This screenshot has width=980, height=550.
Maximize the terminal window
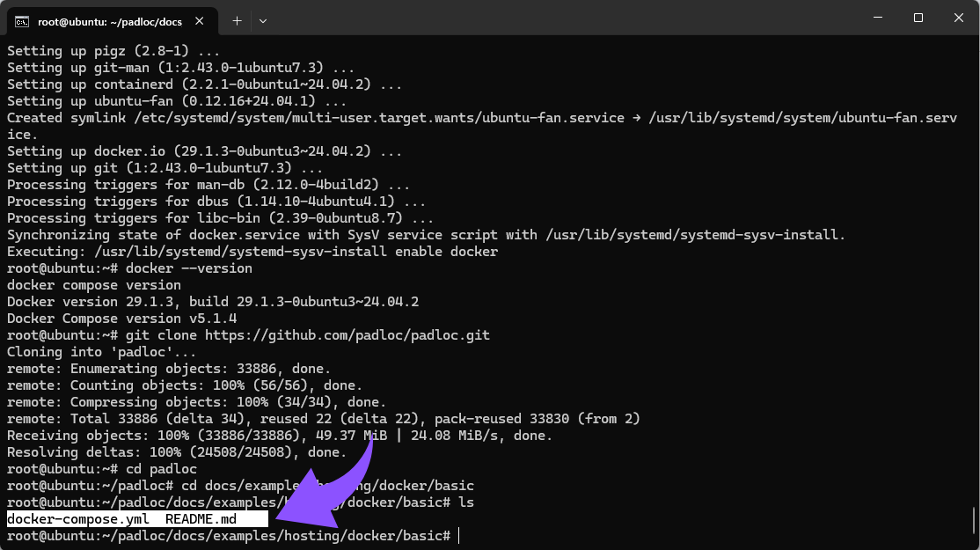click(918, 18)
